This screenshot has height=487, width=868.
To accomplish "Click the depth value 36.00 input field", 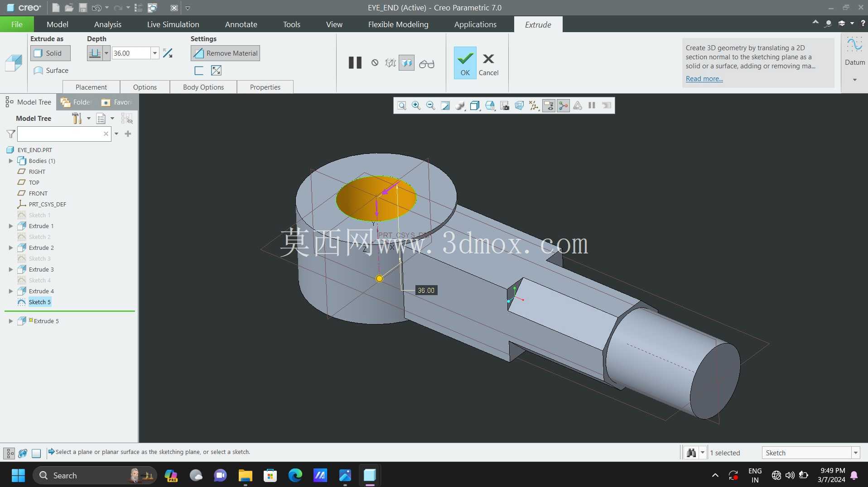I will 131,53.
